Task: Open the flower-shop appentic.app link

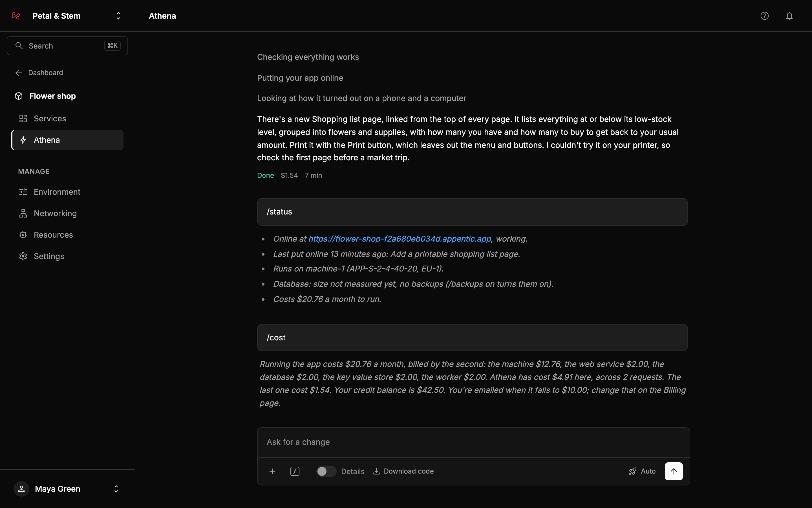Action: click(x=400, y=239)
